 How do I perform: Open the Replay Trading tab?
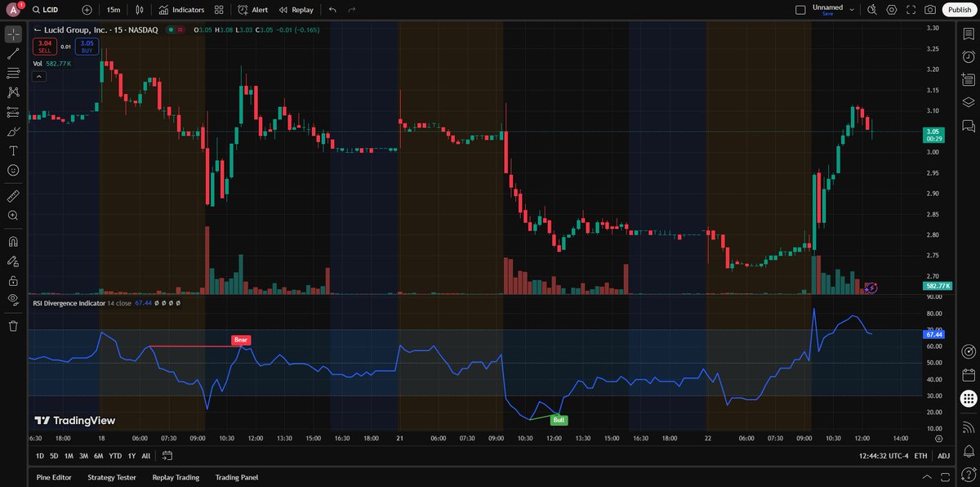176,477
